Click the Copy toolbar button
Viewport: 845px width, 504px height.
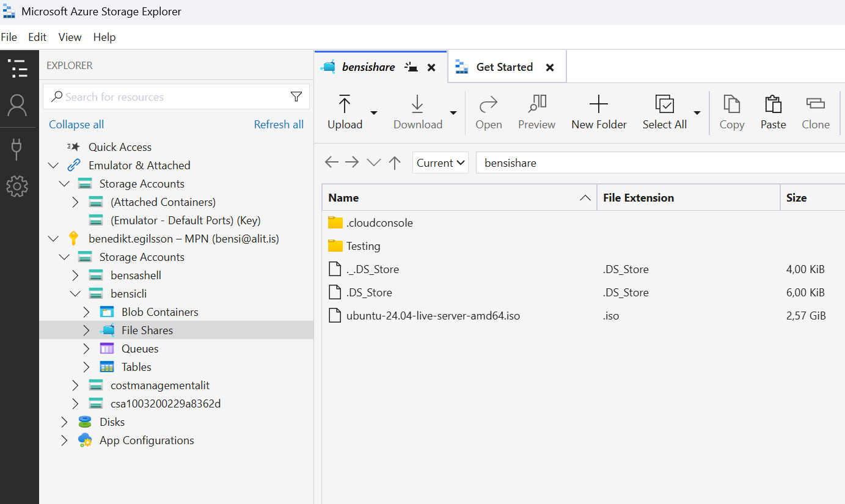coord(732,112)
